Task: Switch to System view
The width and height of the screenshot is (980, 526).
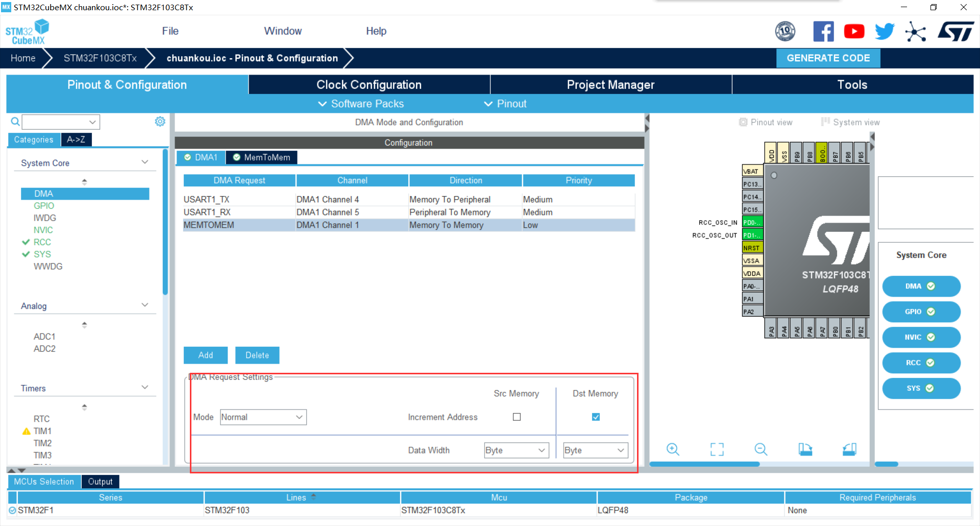Action: (850, 122)
